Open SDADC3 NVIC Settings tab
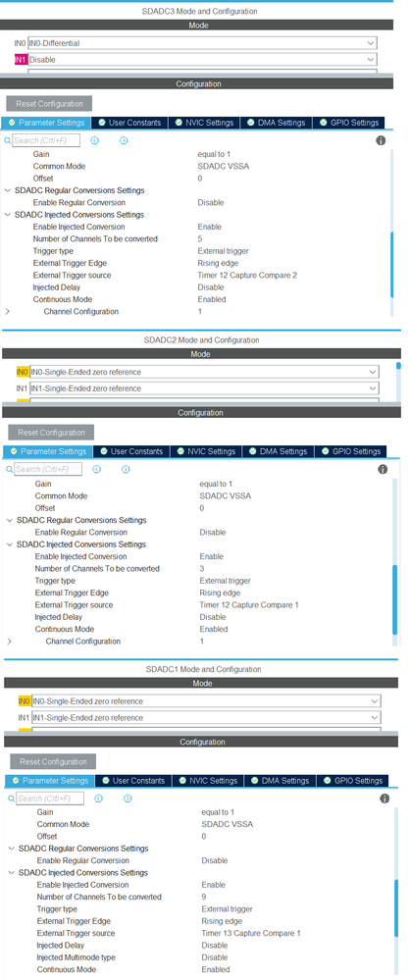Image resolution: width=411 pixels, height=980 pixels. pyautogui.click(x=204, y=123)
